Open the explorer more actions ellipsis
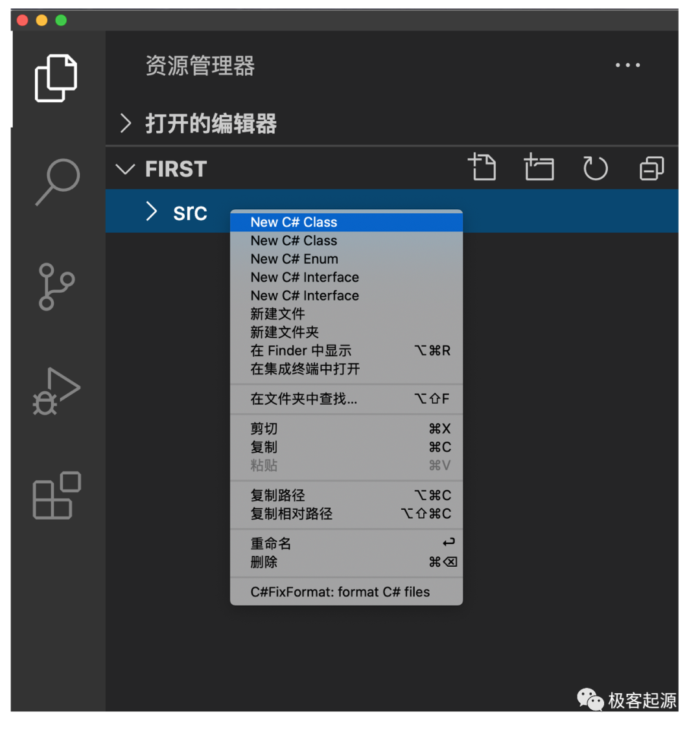Screen dimensions: 700x732 click(x=627, y=65)
